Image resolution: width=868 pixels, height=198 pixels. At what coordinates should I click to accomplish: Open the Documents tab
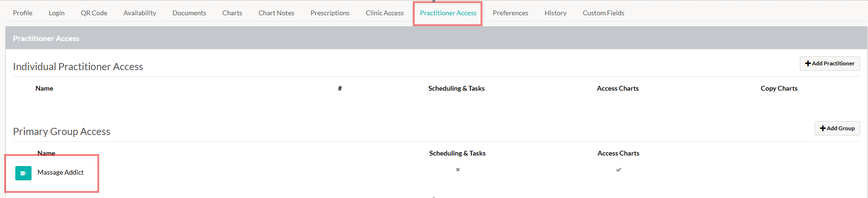coord(189,13)
